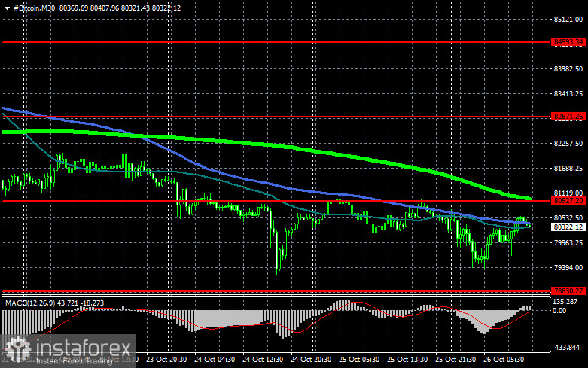This screenshot has height=368, width=588.
Task: Click the 79963.25 price axis label
Action: point(568,243)
